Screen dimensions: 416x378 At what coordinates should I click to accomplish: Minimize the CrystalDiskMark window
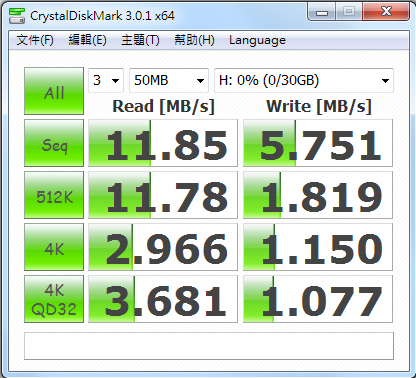pyautogui.click(x=322, y=12)
